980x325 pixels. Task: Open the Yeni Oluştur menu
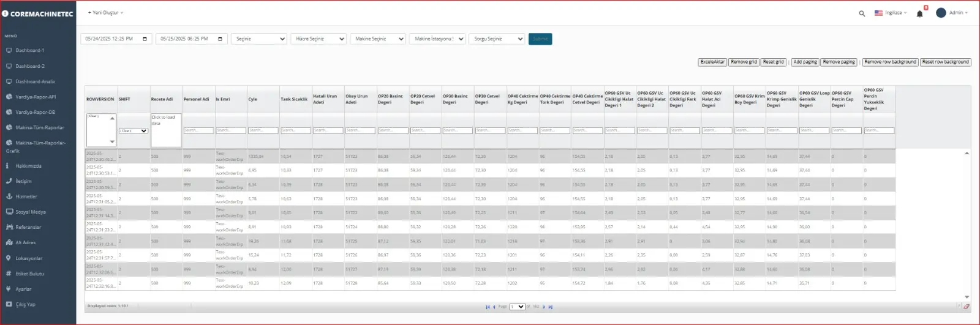coord(105,13)
